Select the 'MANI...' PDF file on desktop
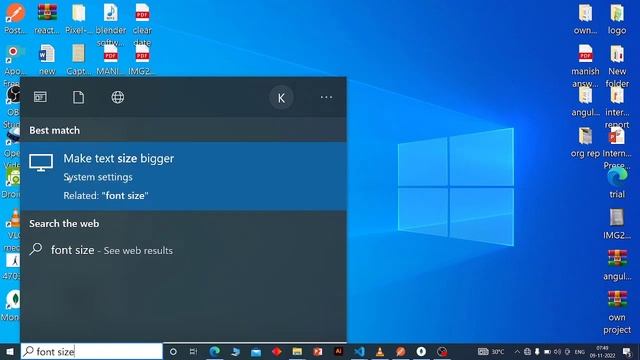Viewport: 640px width, 360px height. point(111,60)
